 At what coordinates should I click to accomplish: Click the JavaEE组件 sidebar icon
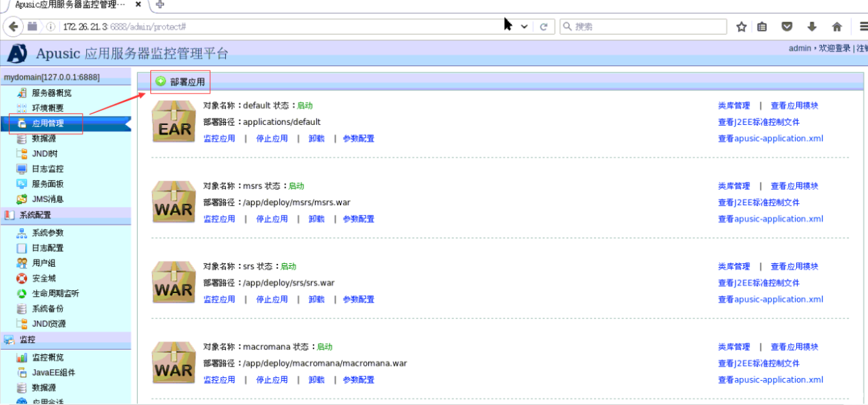(x=22, y=372)
